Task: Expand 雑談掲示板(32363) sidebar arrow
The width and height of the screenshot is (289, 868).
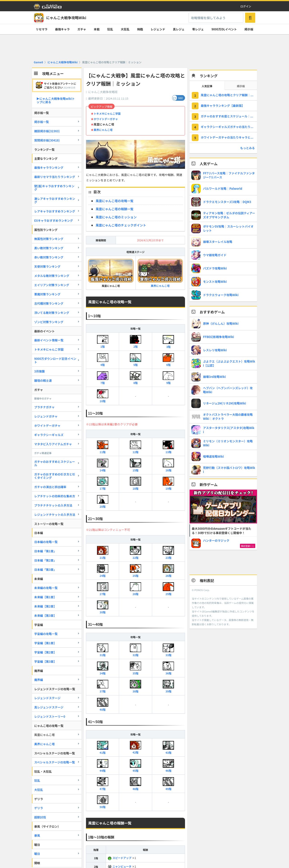Action: [x=78, y=131]
